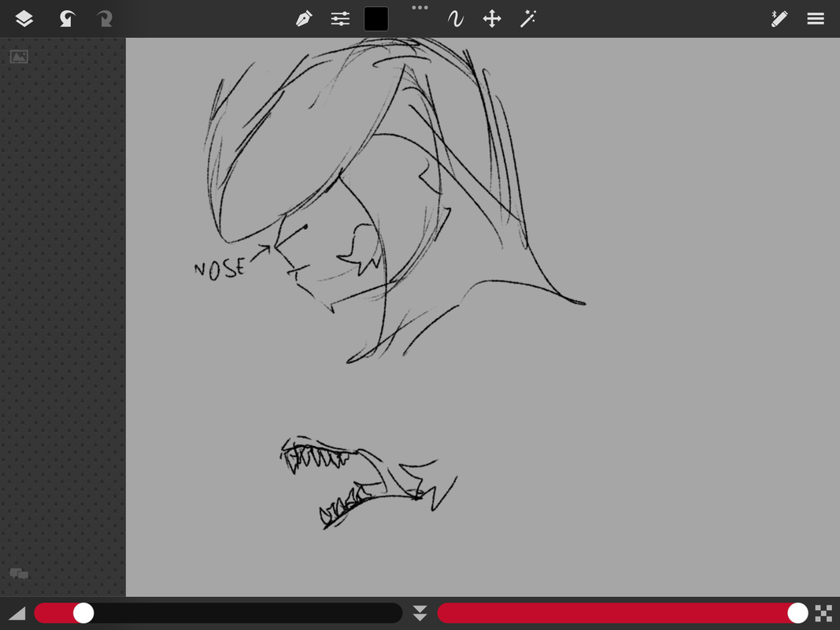Tap the reference image icon in sidebar
The width and height of the screenshot is (840, 630).
click(x=19, y=56)
